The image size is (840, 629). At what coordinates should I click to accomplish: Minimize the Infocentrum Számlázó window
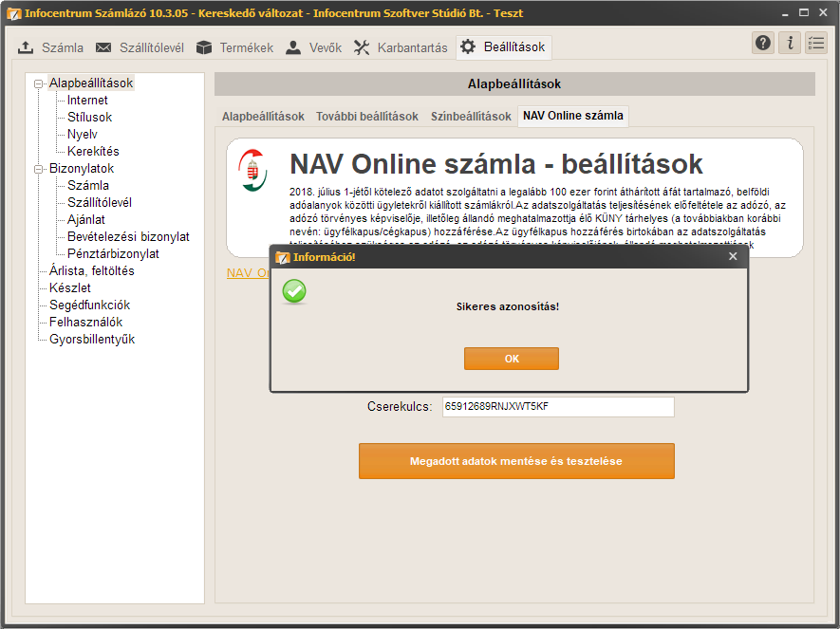pos(785,13)
